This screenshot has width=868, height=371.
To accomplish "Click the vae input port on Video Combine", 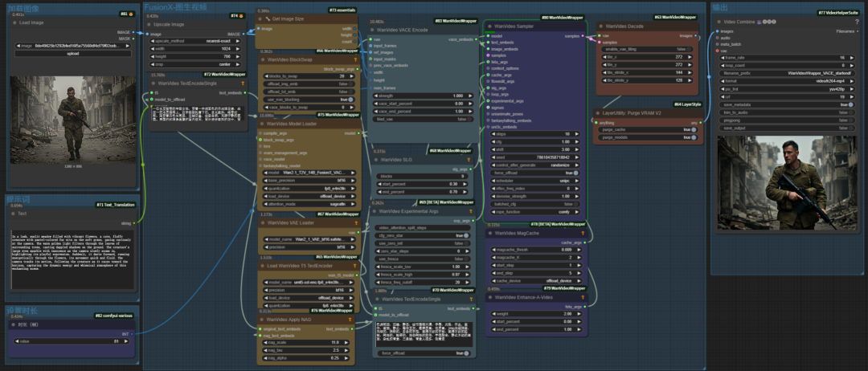I will 717,51.
